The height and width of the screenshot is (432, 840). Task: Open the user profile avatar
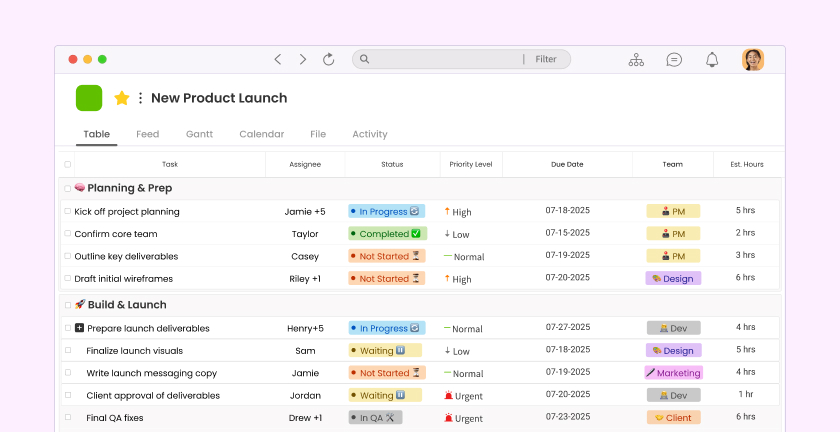pos(752,60)
